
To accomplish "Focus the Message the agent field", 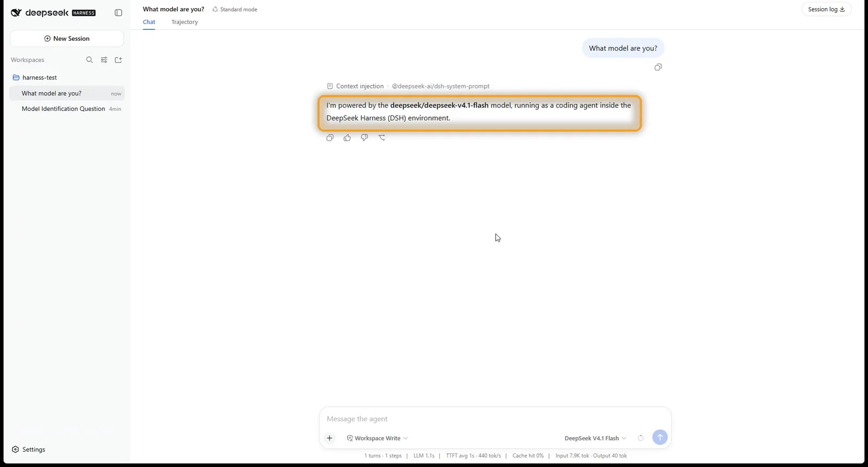I will pos(495,419).
